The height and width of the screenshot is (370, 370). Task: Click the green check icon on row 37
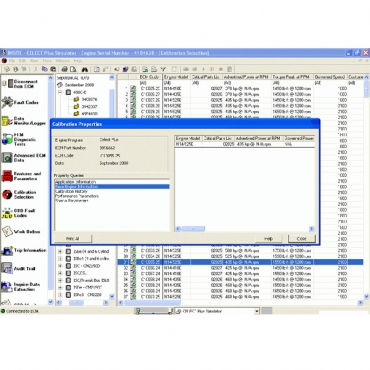(x=133, y=296)
